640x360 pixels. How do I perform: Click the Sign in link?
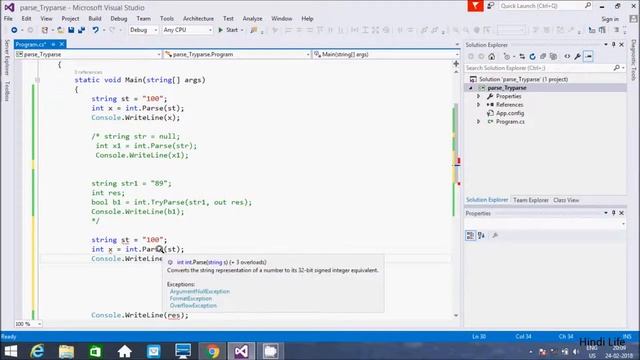coord(610,19)
